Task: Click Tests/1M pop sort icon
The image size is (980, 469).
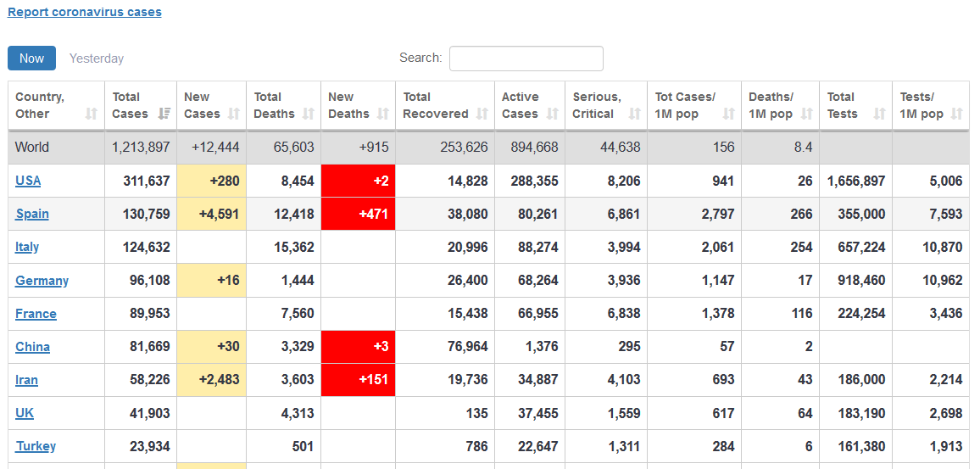Action: click(x=957, y=114)
